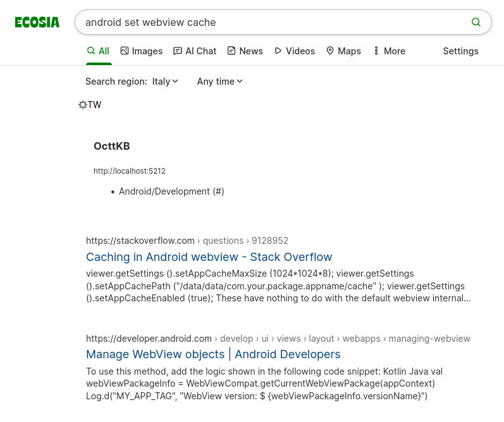The width and height of the screenshot is (504, 422).
Task: Open the News results tab
Action: pos(245,51)
